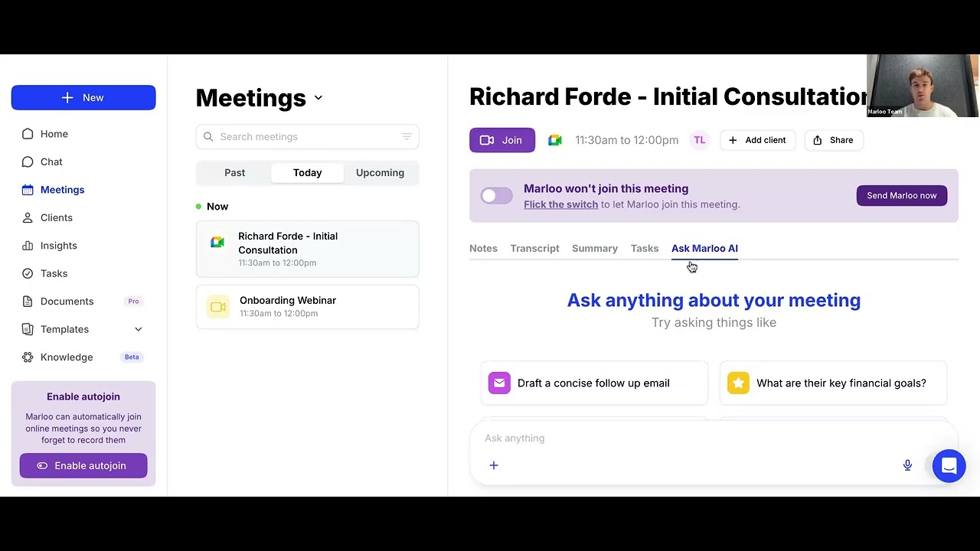
Task: Click the Google Meet icon beside meeting time
Action: 555,140
